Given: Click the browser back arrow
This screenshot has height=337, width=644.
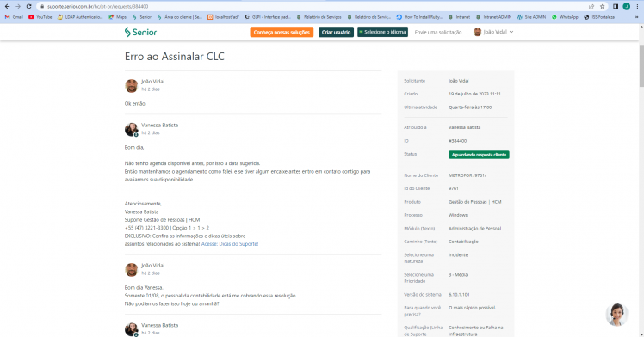Looking at the screenshot, I should (7, 7).
